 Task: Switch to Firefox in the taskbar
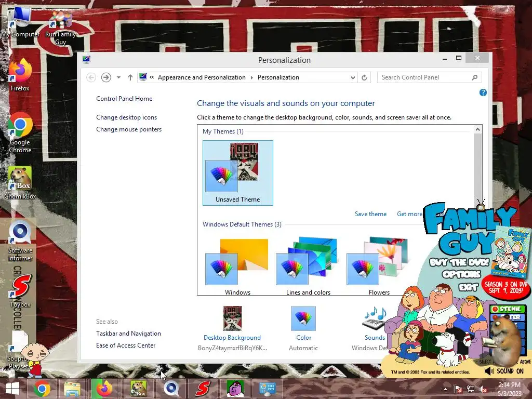click(104, 389)
